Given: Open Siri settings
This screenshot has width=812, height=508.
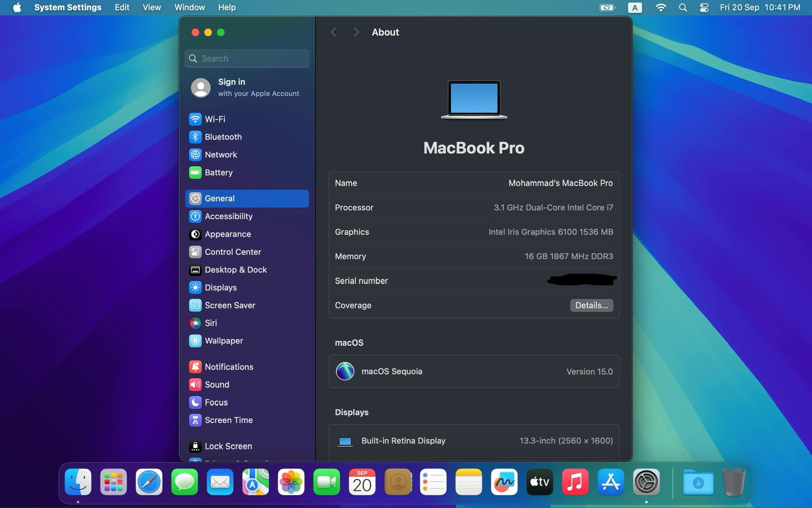Looking at the screenshot, I should coord(247,323).
